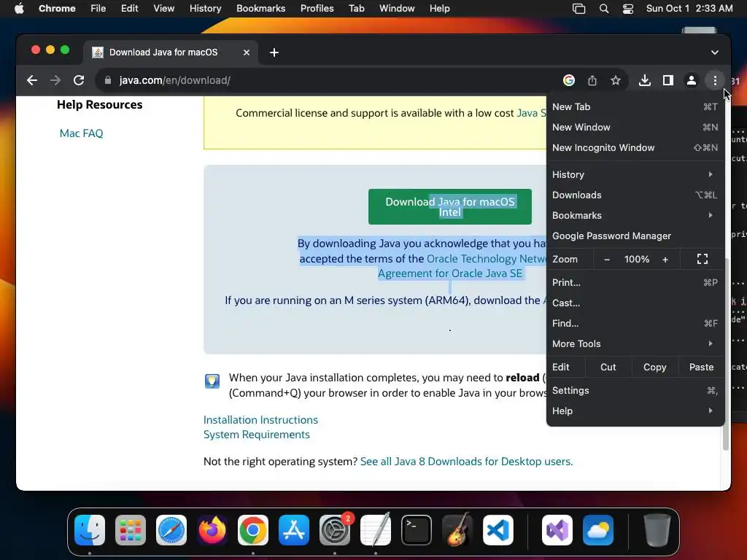Reload the java.com page
747x560 pixels.
[79, 80]
